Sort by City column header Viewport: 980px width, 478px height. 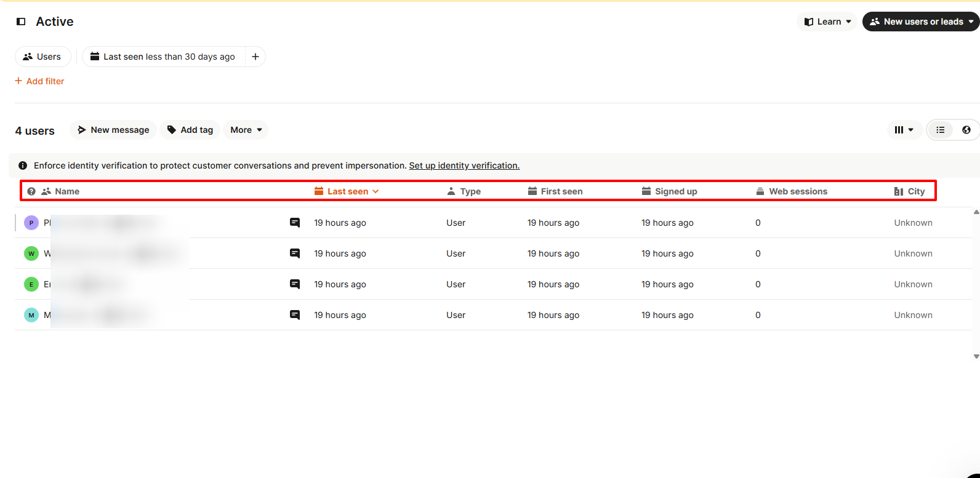(x=910, y=191)
